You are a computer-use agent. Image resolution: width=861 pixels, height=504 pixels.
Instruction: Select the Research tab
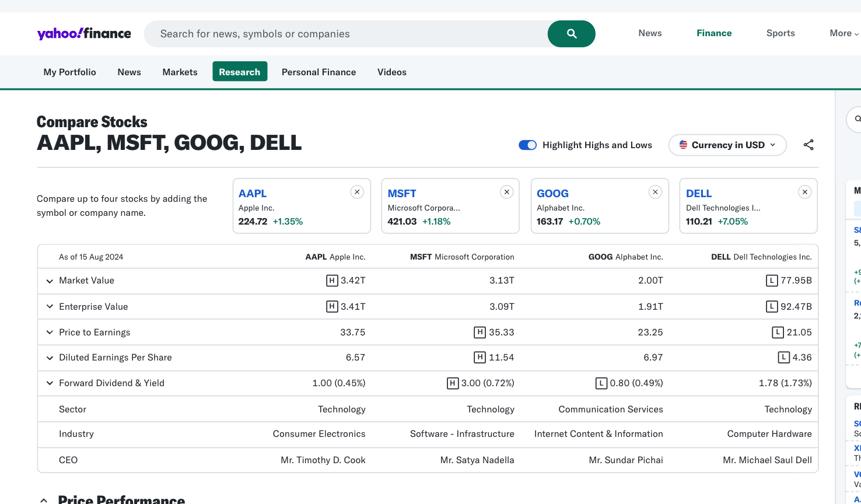[240, 72]
